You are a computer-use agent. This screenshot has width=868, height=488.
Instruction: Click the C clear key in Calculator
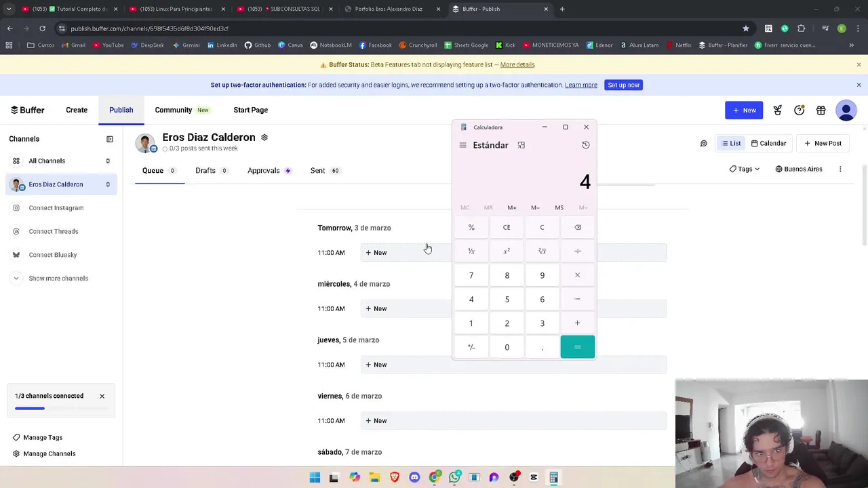[542, 227]
